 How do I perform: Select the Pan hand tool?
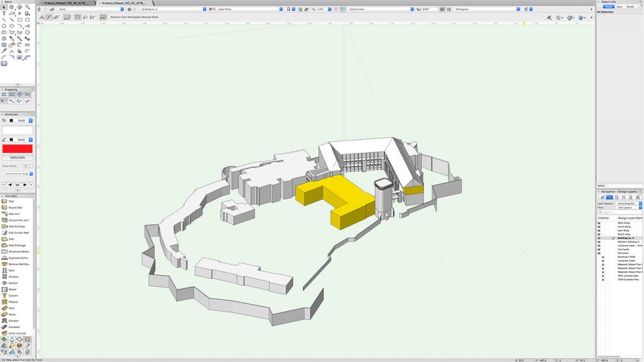click(x=11, y=7)
